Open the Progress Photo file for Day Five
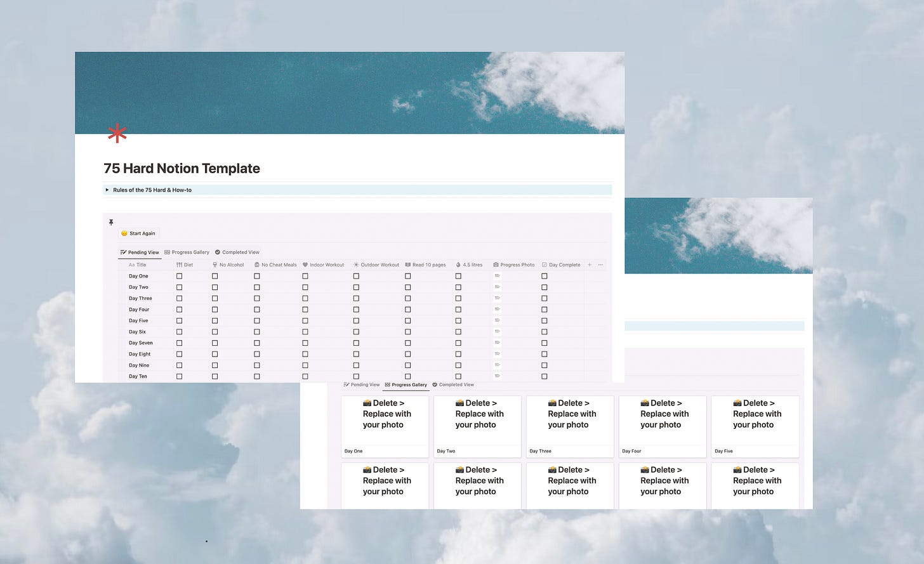This screenshot has height=564, width=924. (x=498, y=320)
